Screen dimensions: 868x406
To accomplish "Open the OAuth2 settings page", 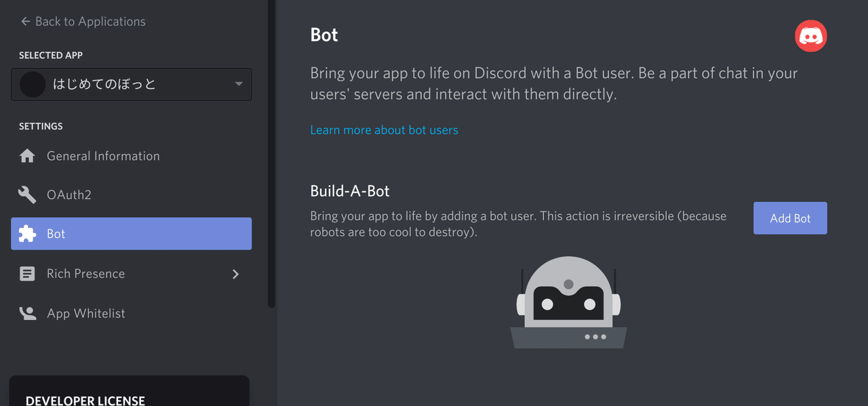I will tap(68, 195).
